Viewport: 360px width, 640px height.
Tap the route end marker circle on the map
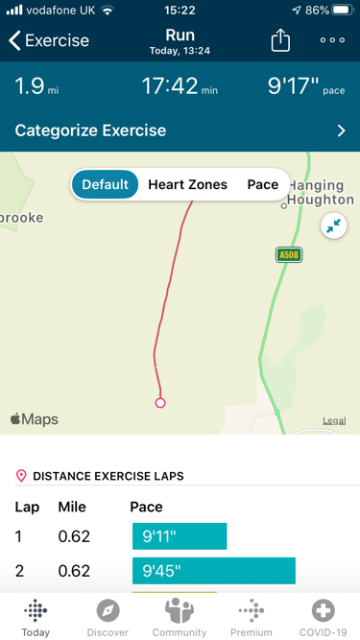160,403
